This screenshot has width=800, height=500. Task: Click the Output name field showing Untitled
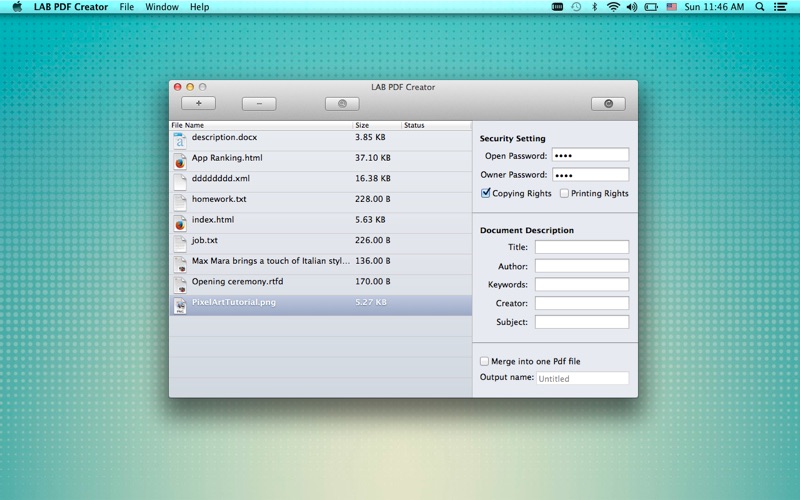(x=582, y=378)
